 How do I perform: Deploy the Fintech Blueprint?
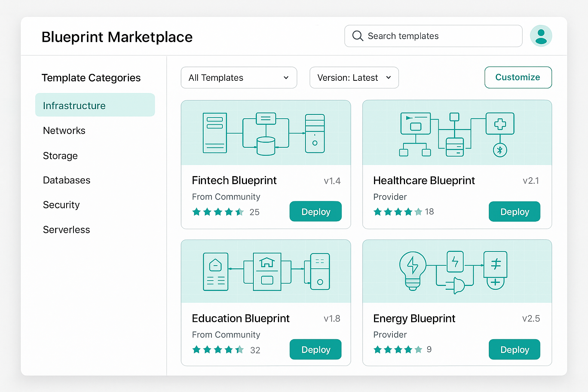click(x=315, y=211)
